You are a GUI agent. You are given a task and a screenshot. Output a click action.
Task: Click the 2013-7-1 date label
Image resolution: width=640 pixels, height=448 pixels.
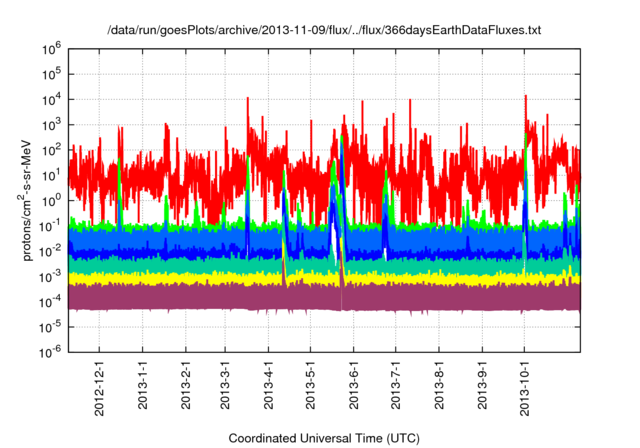click(396, 386)
